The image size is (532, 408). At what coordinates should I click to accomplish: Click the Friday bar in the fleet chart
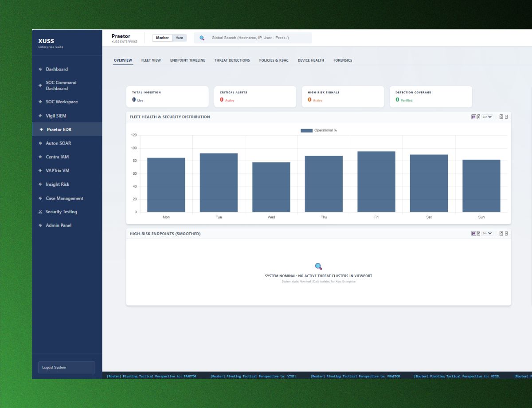[376, 182]
